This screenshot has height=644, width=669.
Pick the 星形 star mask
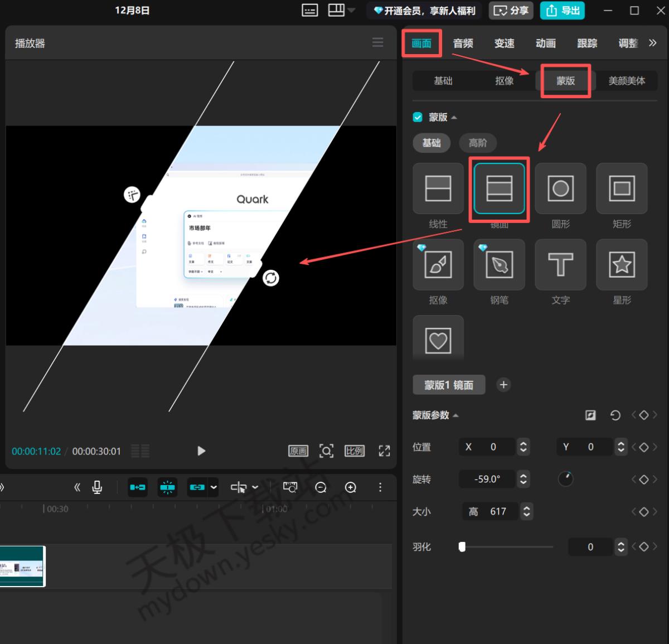point(622,264)
